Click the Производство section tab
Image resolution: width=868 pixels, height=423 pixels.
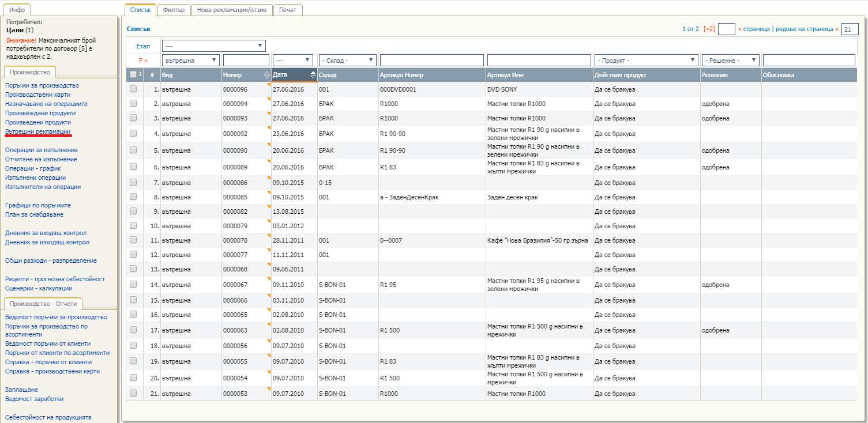[x=30, y=72]
